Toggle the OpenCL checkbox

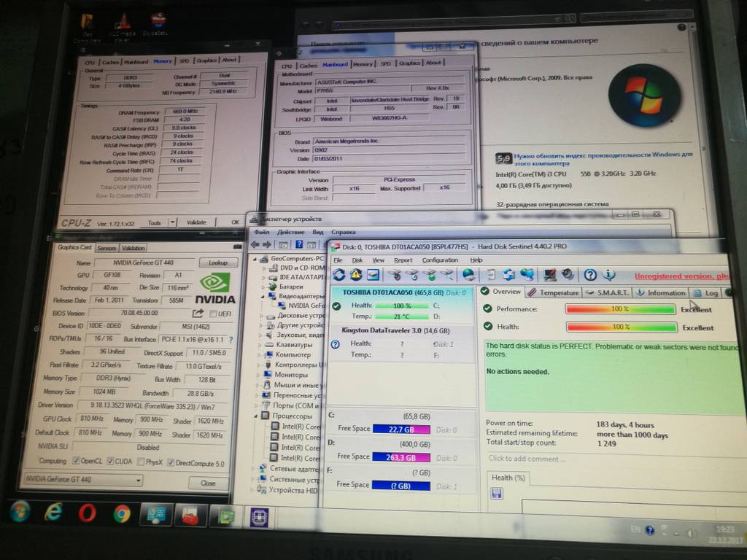coord(76,461)
